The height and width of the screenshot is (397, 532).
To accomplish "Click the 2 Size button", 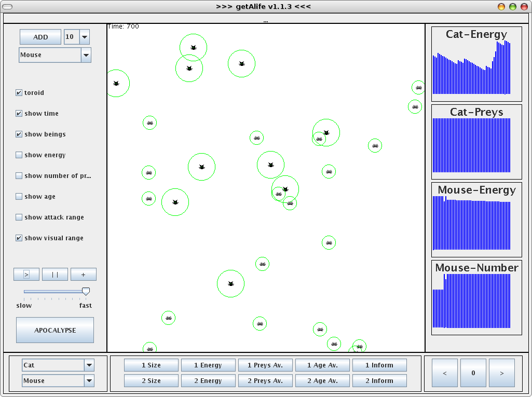I will coord(151,381).
